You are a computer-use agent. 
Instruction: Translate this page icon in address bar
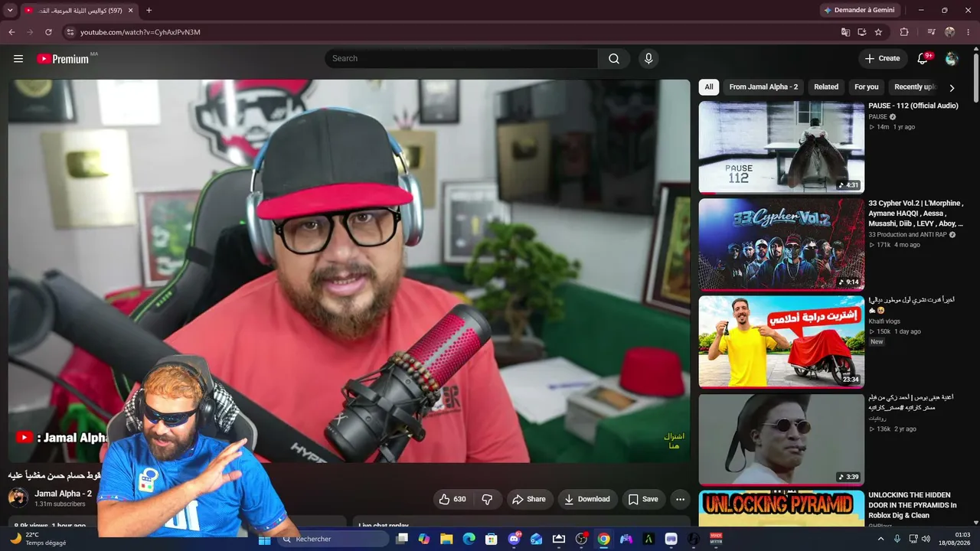point(845,32)
